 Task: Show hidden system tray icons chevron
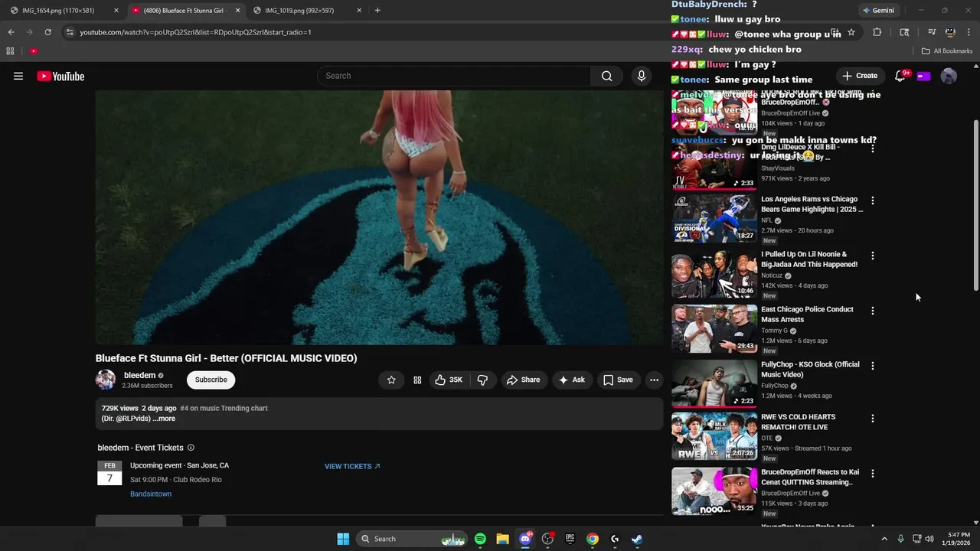pos(884,539)
